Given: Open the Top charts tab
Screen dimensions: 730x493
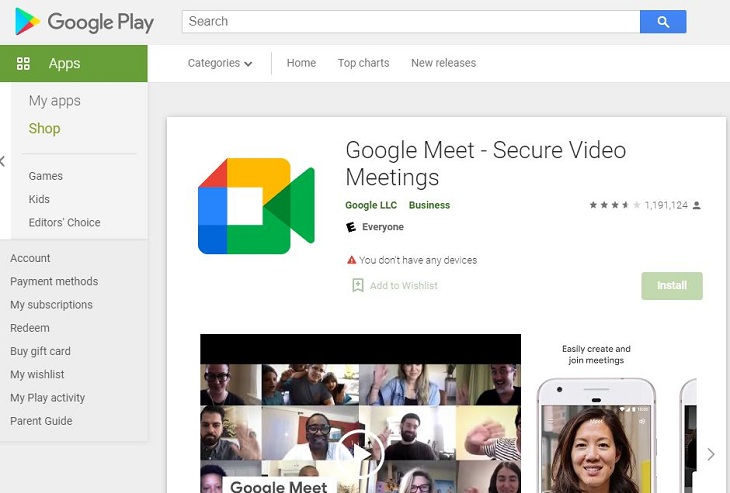Looking at the screenshot, I should click(x=363, y=63).
